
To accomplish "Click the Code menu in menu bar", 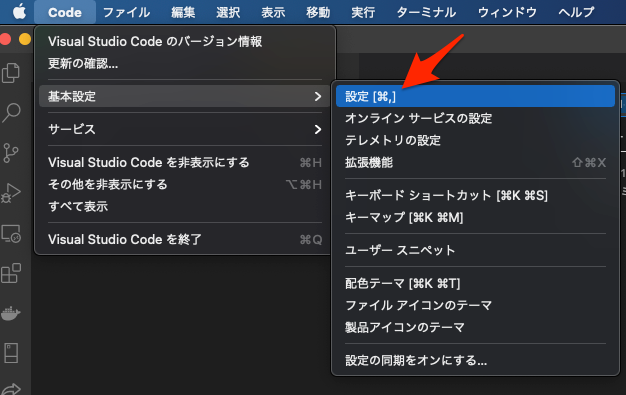I will click(x=65, y=12).
